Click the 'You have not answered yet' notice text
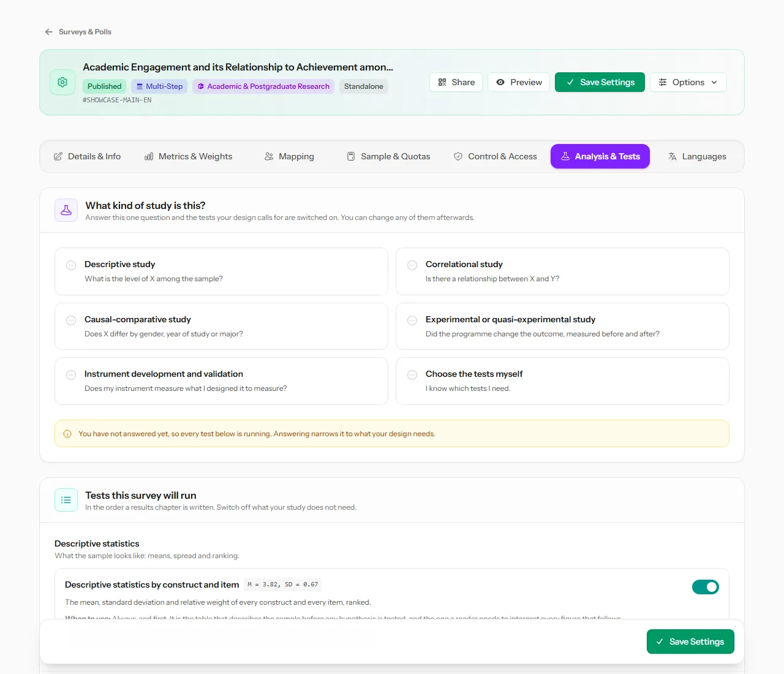 257,434
